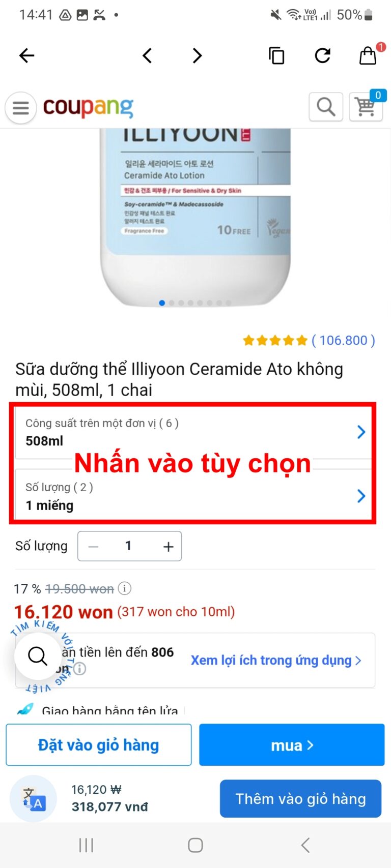Click the Coupang logo
Image resolution: width=391 pixels, height=868 pixels.
pos(88,107)
